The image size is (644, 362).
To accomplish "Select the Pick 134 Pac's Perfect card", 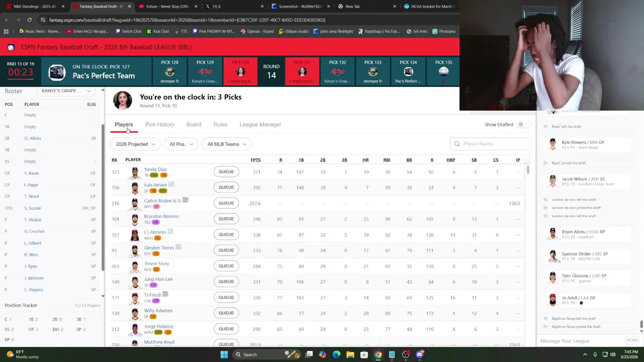I will (408, 71).
